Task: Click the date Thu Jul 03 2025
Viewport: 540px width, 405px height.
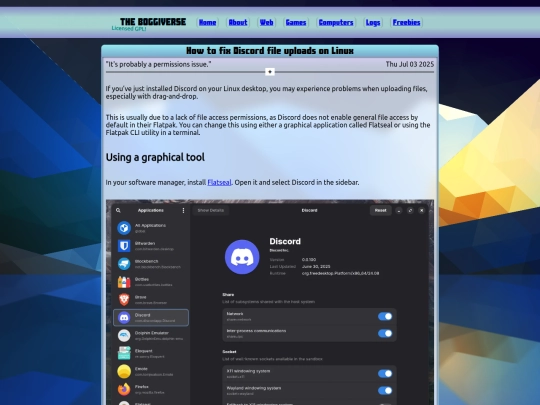Action: pos(409,64)
